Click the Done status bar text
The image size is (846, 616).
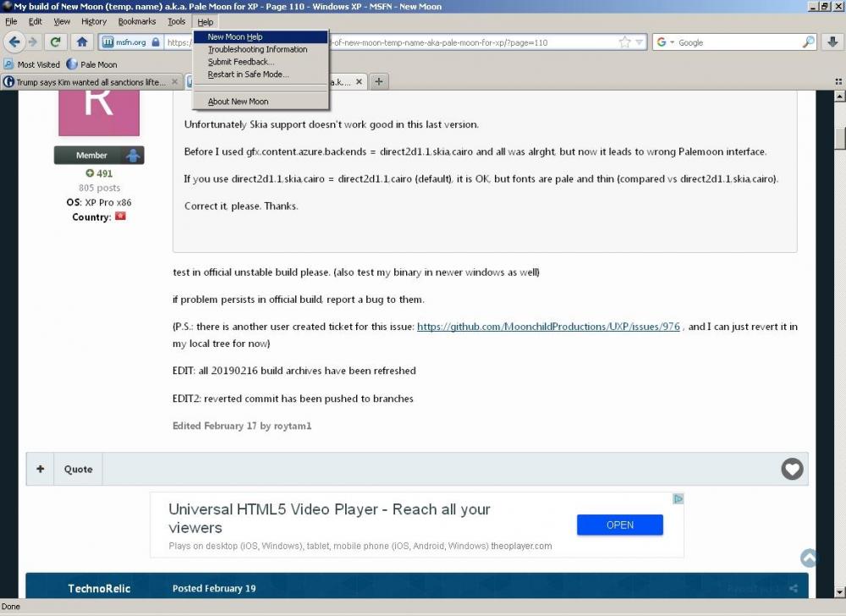click(11, 607)
